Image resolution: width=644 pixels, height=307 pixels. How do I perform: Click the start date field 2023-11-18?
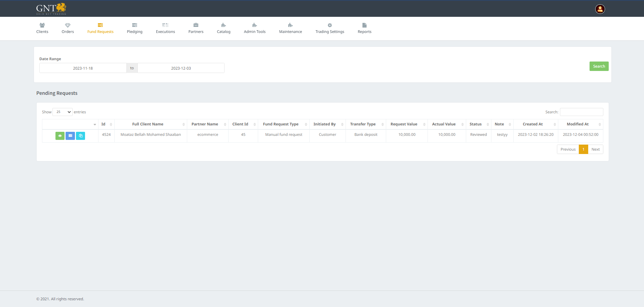(83, 68)
